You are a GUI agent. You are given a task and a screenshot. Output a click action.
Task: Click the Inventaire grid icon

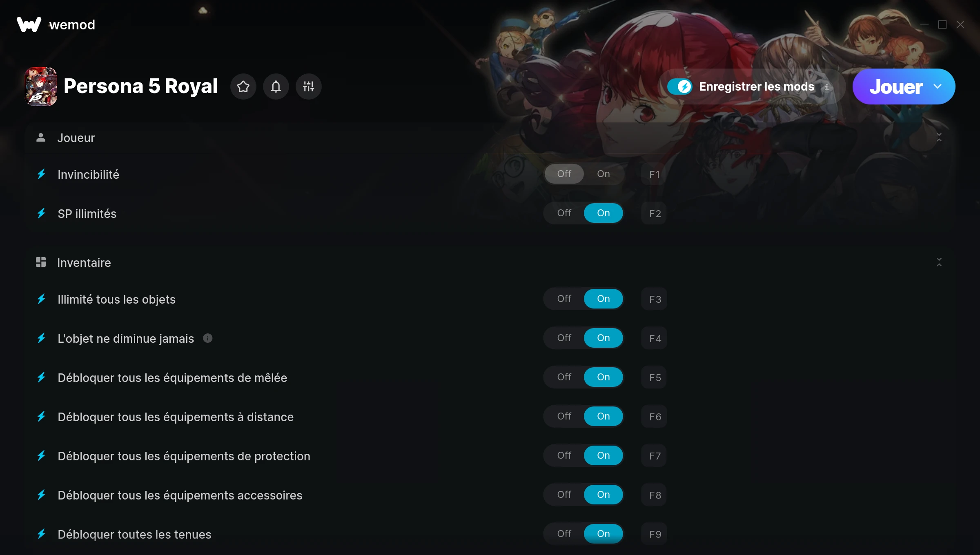pyautogui.click(x=41, y=262)
